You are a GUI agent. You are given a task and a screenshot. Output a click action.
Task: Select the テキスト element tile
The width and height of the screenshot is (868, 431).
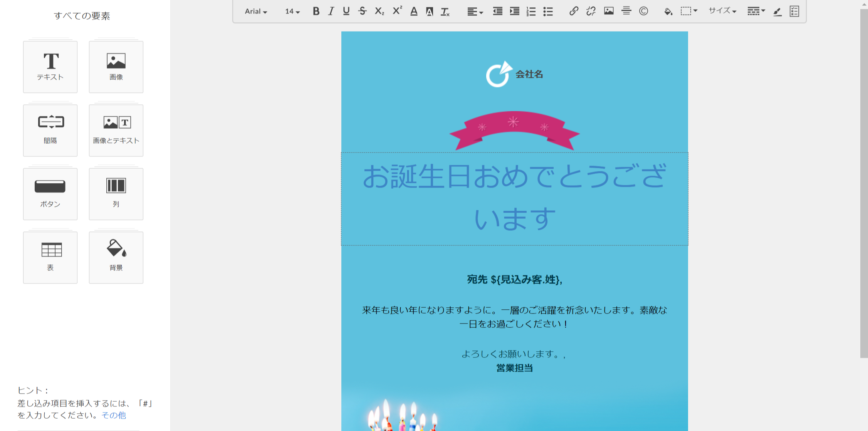tap(50, 67)
